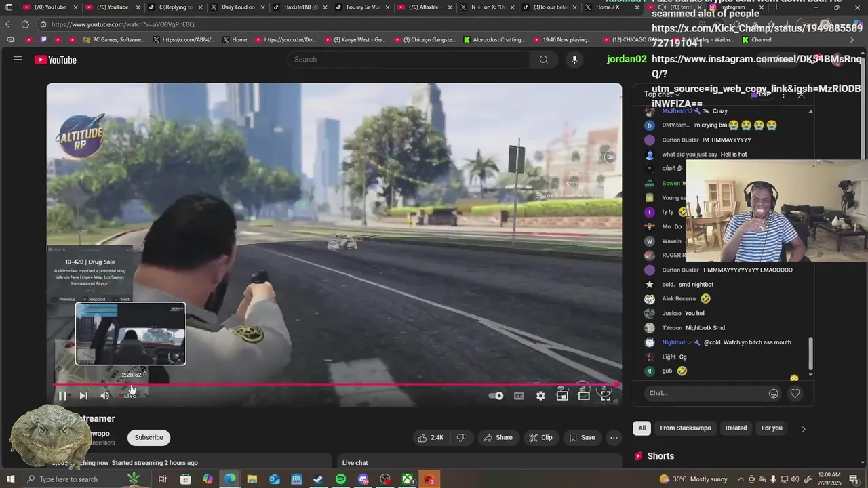Start voice search with microphone icon
Viewport: 868px width, 488px height.
click(574, 60)
